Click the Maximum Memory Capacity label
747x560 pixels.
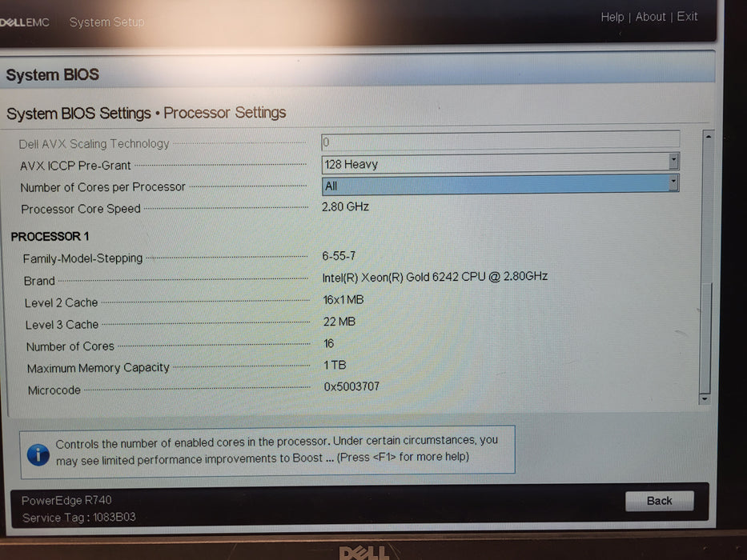98,368
